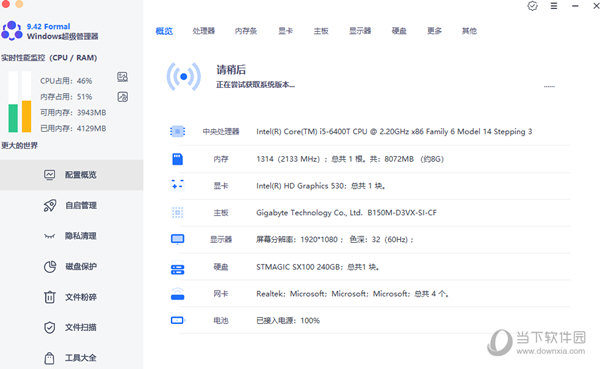Minimize the window with the dash button
600x369 pixels.
[x=575, y=6]
